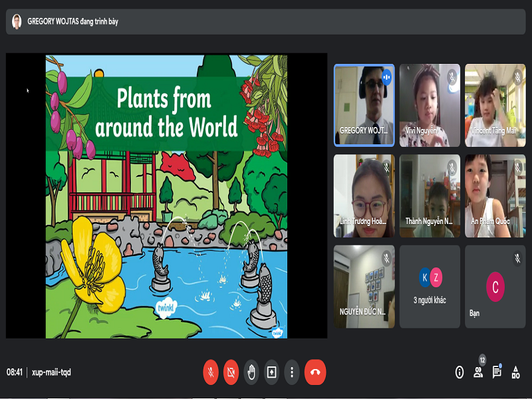This screenshot has width=532, height=399.
Task: Expand the '3 người khác' participants tile
Action: coord(429,286)
